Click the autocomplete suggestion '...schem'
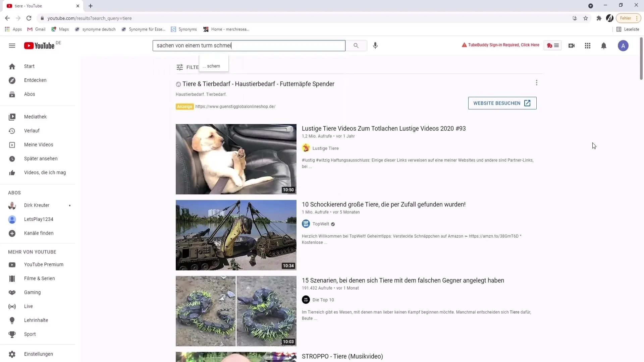 (x=214, y=66)
